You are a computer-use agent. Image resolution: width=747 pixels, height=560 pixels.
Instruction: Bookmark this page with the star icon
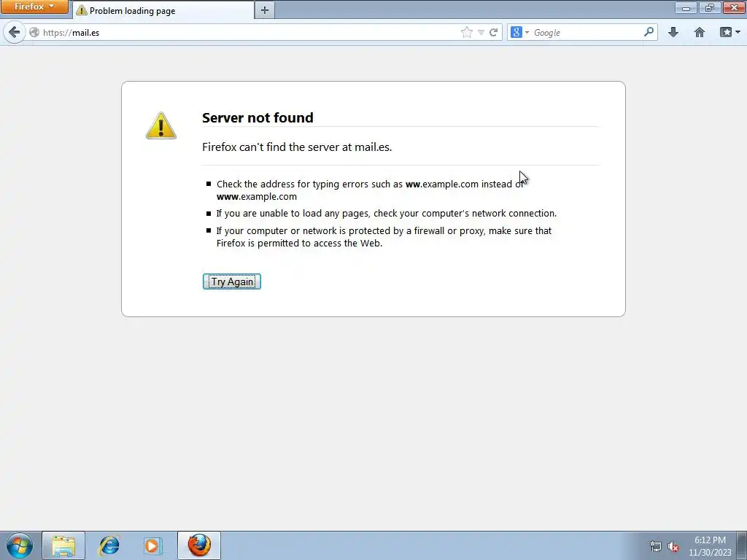click(467, 32)
